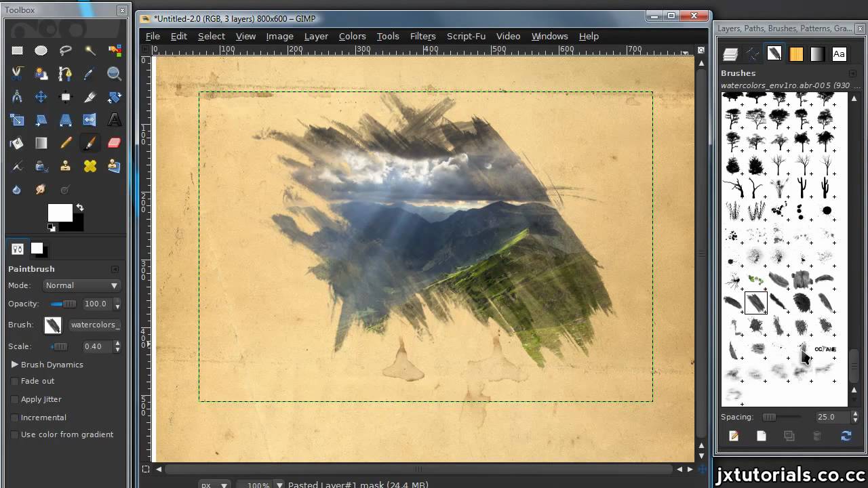Screen dimensions: 868x488
Task: Select the Fuzzy Select wand tool
Action: [88, 50]
